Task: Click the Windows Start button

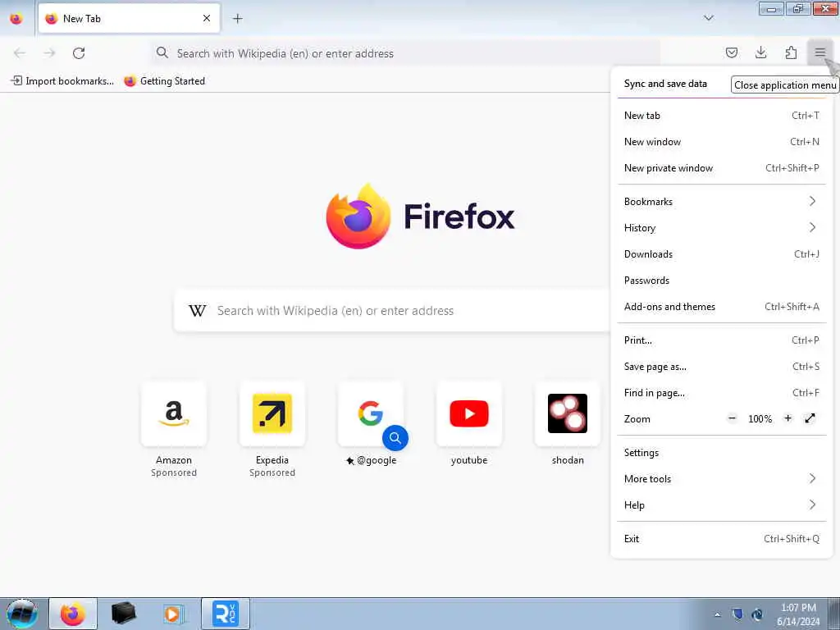Action: tap(22, 614)
